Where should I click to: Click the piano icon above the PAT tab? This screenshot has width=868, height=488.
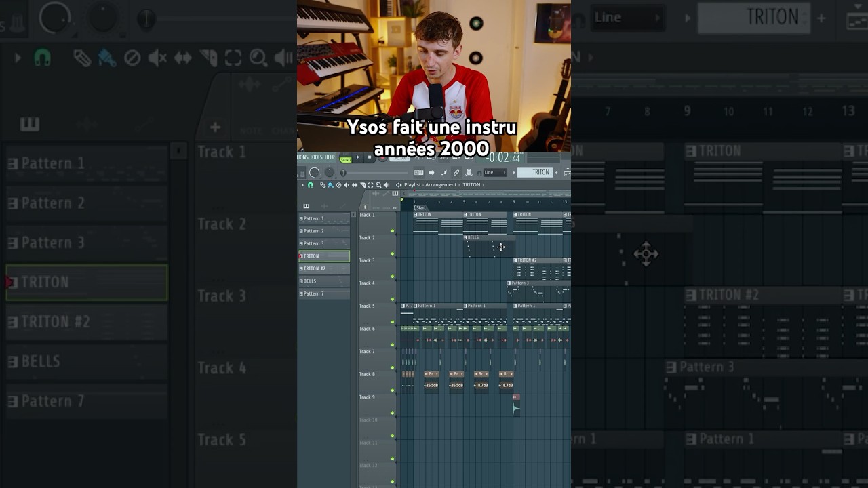click(395, 193)
